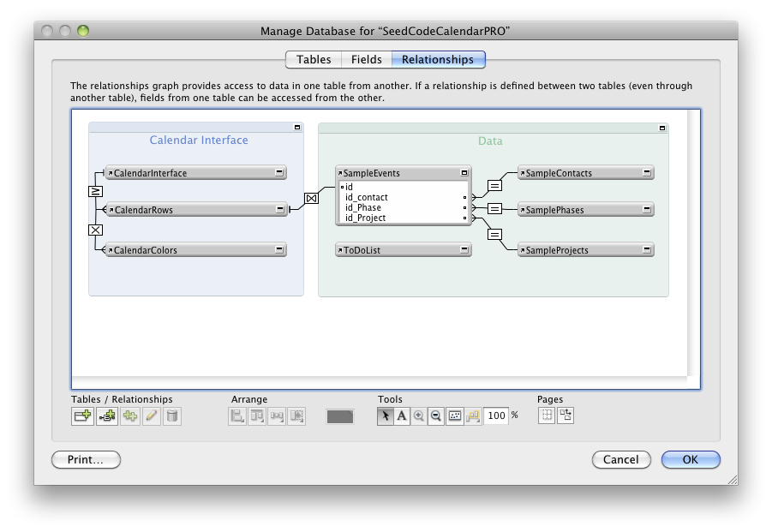Select the ToDoList table title
The width and height of the screenshot is (772, 532).
[362, 250]
